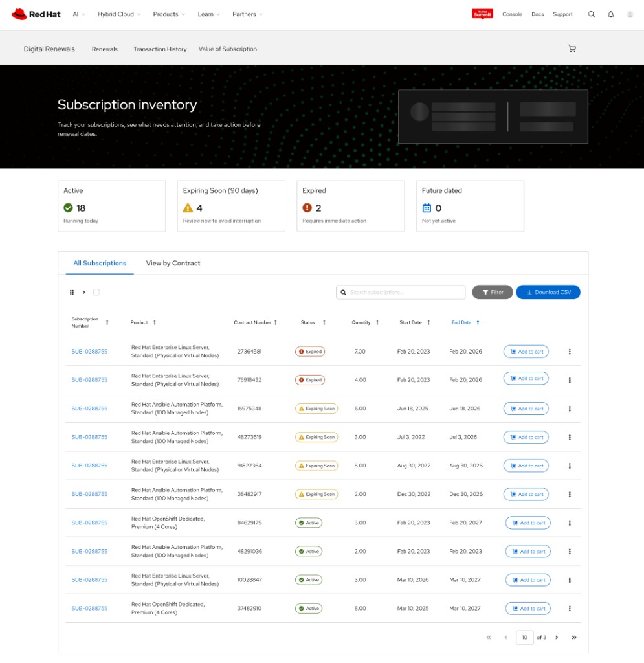Open kebab menu for contract 37482910
Screen dimensions: 644x663
tap(570, 609)
